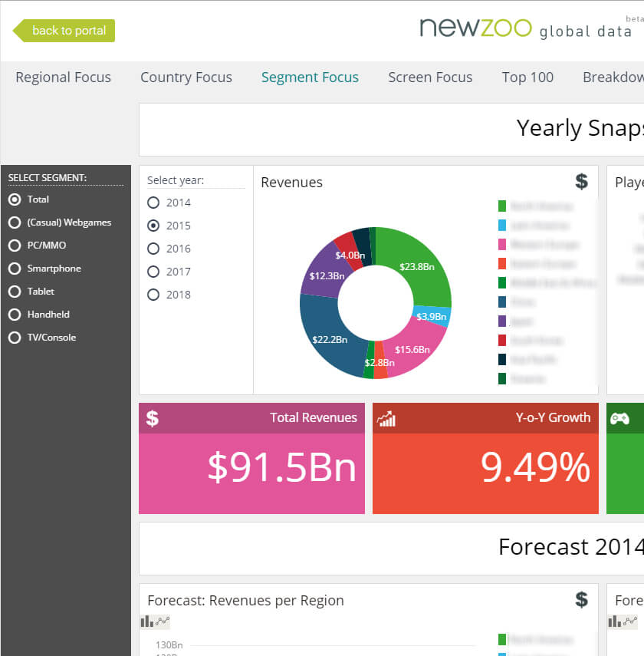
Task: Click the $2.8Bn orange donut slice
Action: (x=379, y=362)
